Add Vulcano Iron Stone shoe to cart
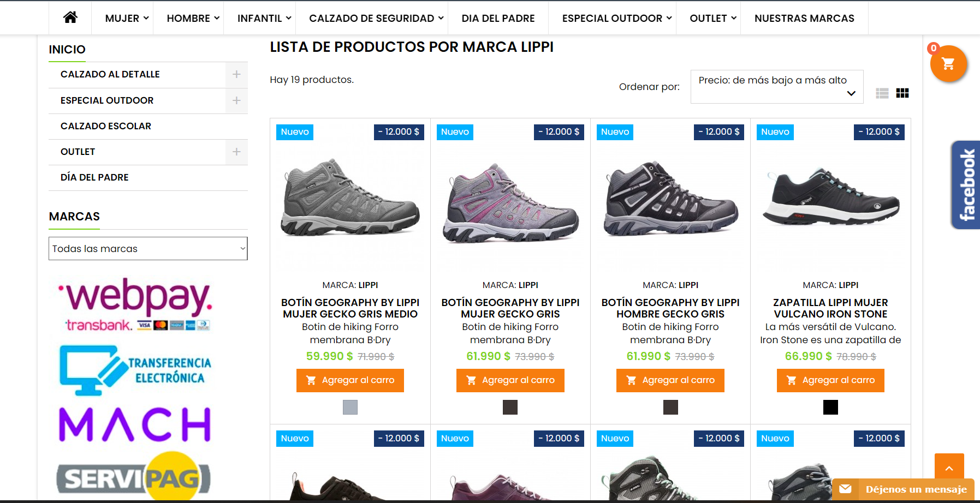This screenshot has width=980, height=503. [830, 380]
